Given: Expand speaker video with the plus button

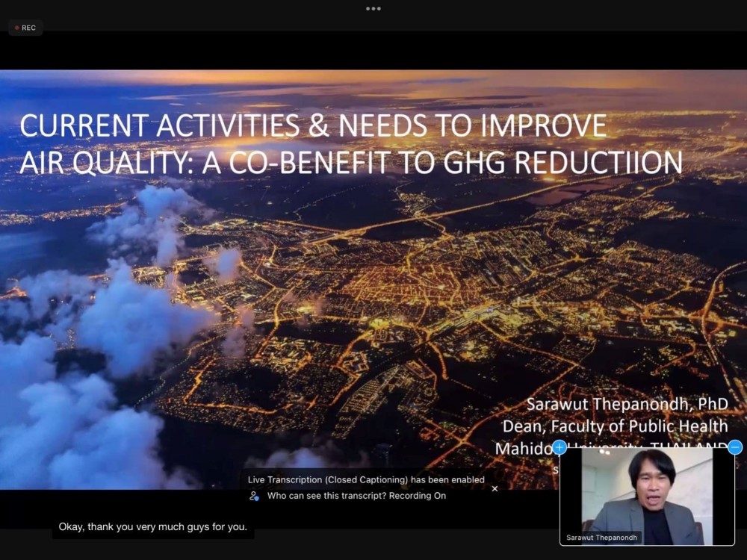Looking at the screenshot, I should click(559, 447).
